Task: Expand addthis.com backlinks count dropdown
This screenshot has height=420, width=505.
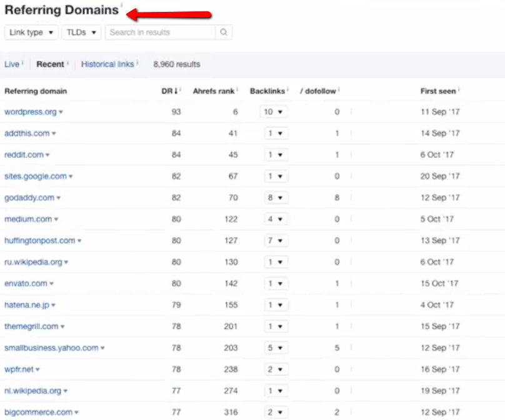Action: coord(276,133)
